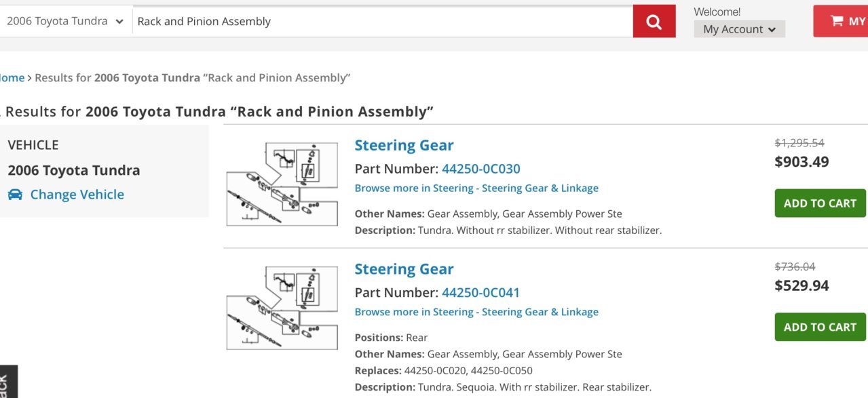The height and width of the screenshot is (398, 868).
Task: Click the red magnifying glass search button
Action: pos(654,21)
